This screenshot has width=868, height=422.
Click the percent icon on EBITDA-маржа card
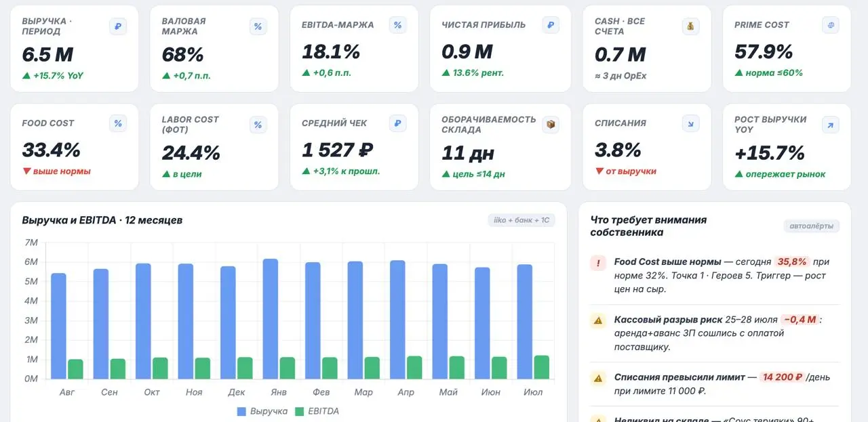coord(397,26)
